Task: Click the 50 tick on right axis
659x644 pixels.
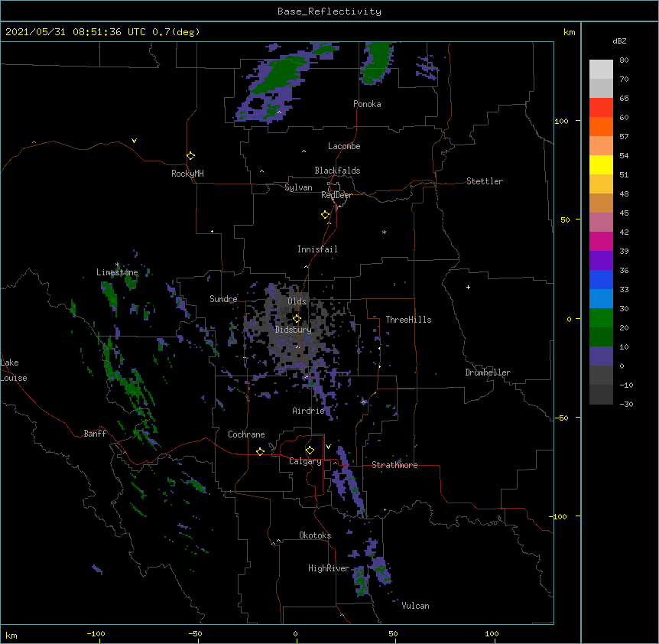Action: click(x=565, y=220)
